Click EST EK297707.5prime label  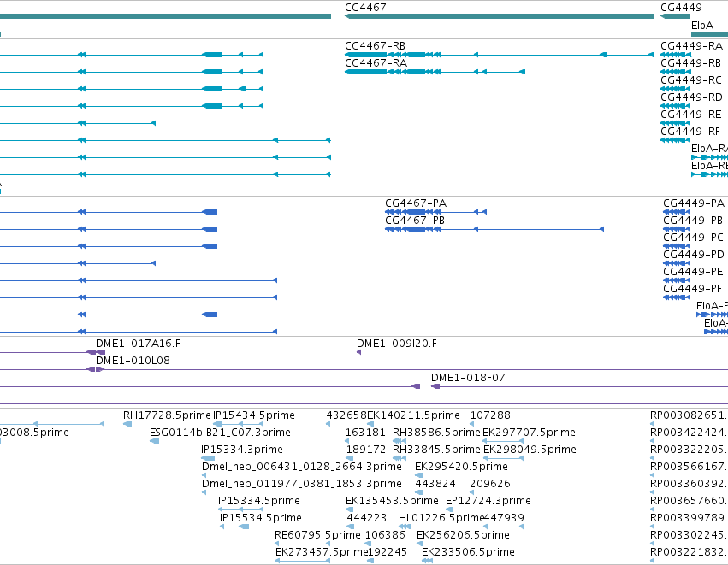[x=530, y=433]
